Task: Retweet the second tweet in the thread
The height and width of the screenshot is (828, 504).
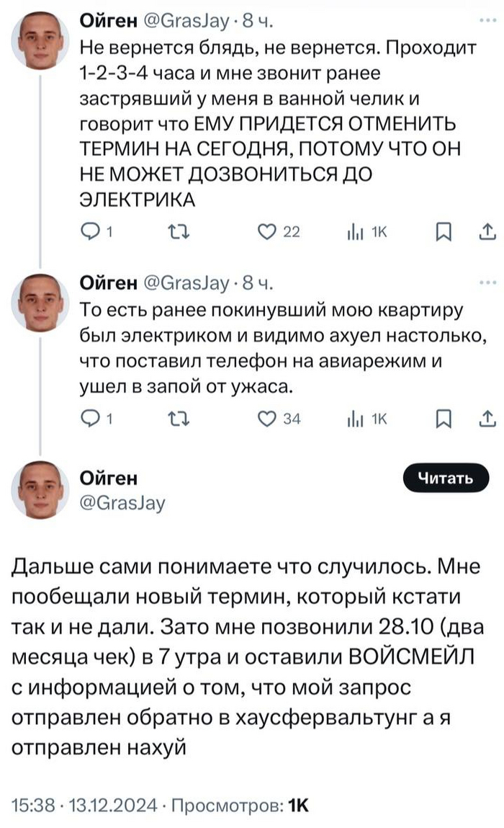Action: [x=175, y=419]
